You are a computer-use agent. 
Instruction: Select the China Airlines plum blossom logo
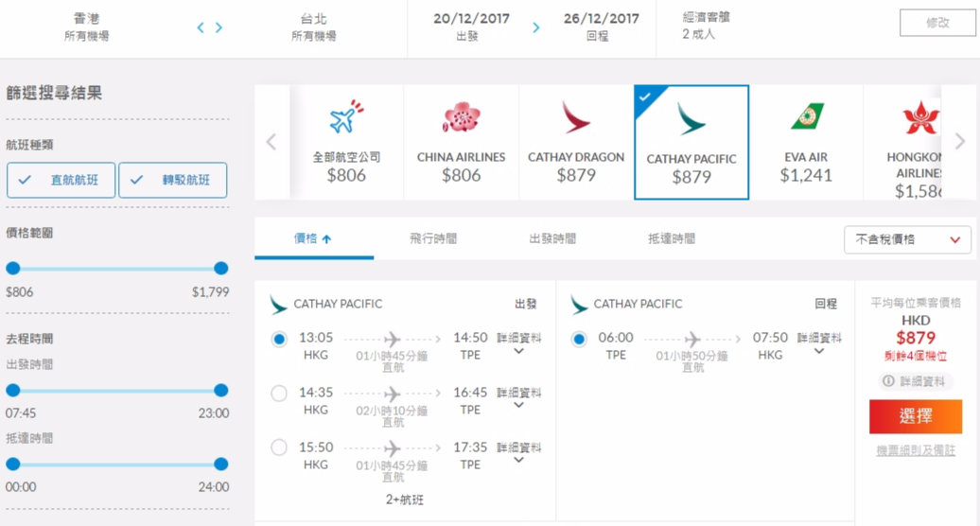coord(462,116)
